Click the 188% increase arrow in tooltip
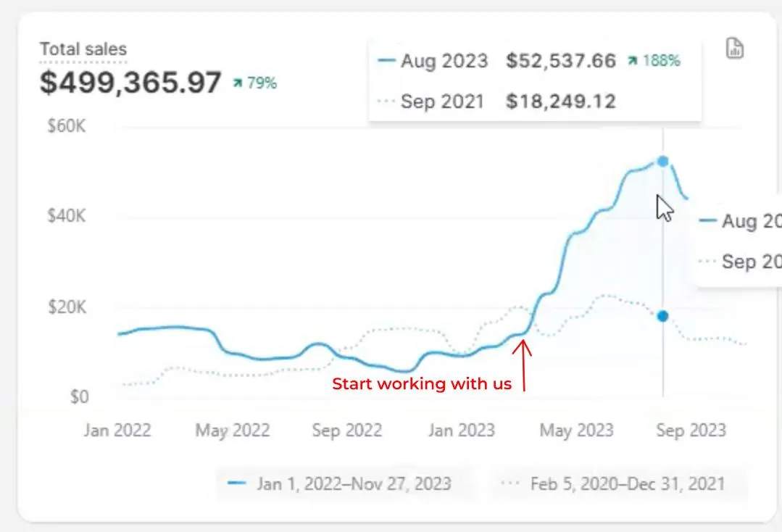The image size is (782, 532). pos(633,60)
